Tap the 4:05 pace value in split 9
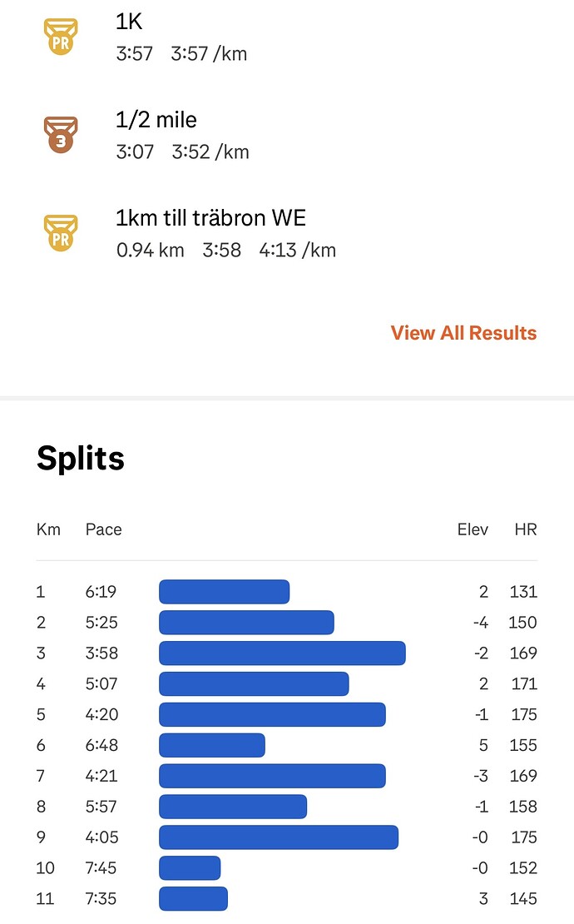 point(101,837)
